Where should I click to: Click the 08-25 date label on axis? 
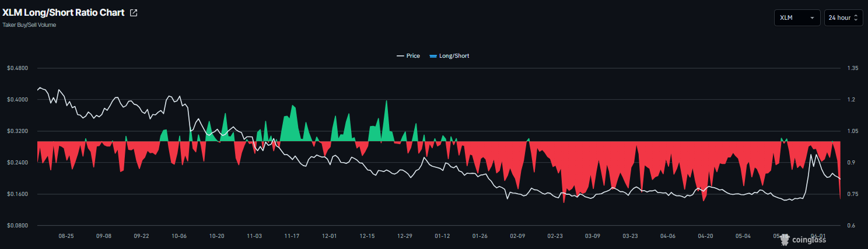point(66,236)
